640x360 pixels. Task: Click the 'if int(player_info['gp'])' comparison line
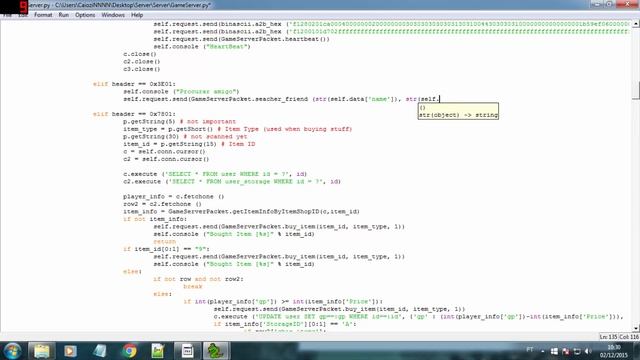click(x=283, y=301)
